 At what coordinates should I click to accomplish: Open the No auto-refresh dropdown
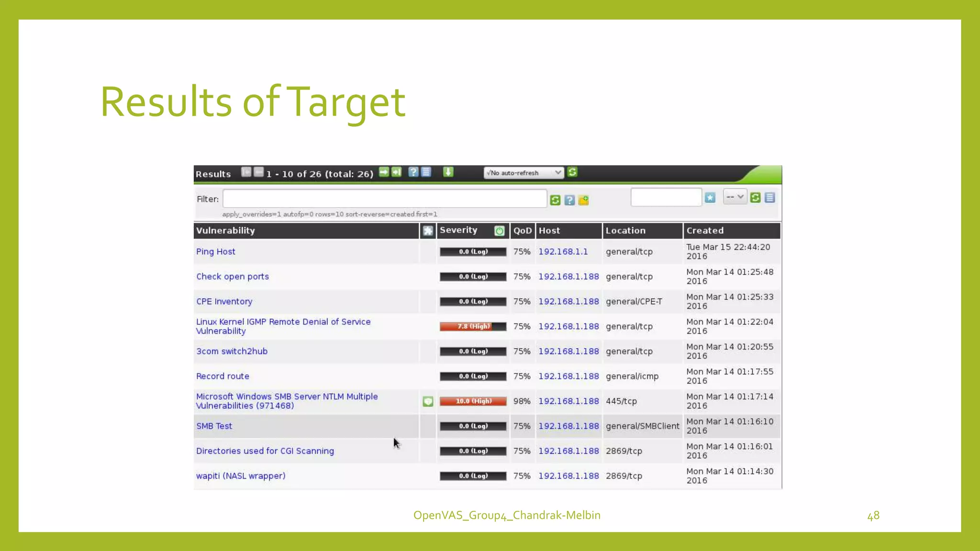(x=523, y=173)
